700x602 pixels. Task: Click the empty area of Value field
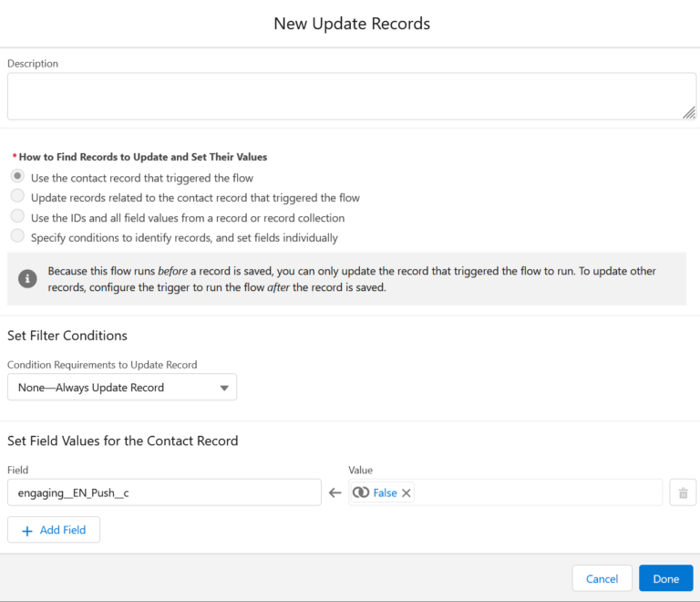(538, 493)
